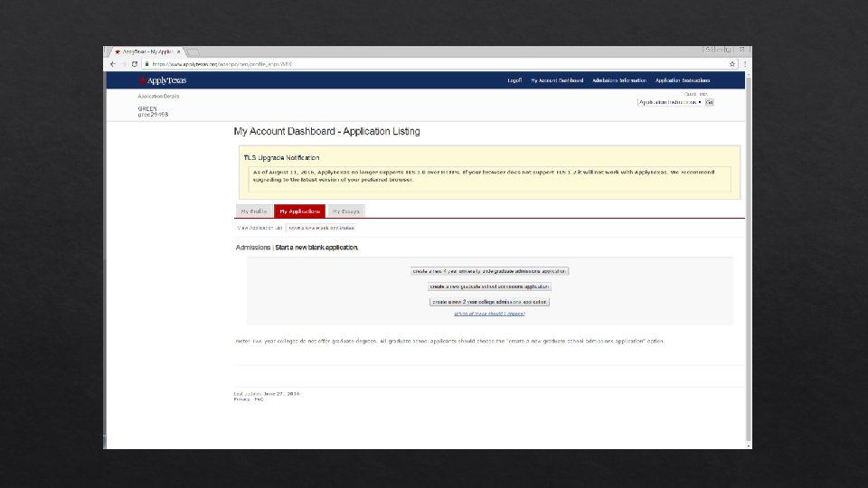The width and height of the screenshot is (868, 488).
Task: Click the TLS Upgrade Notification heading
Action: (x=281, y=157)
